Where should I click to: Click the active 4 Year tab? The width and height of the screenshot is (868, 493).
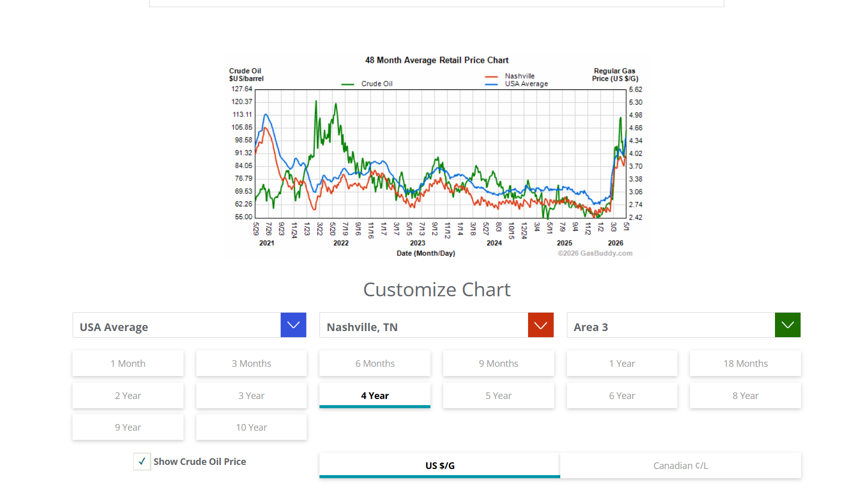(375, 395)
